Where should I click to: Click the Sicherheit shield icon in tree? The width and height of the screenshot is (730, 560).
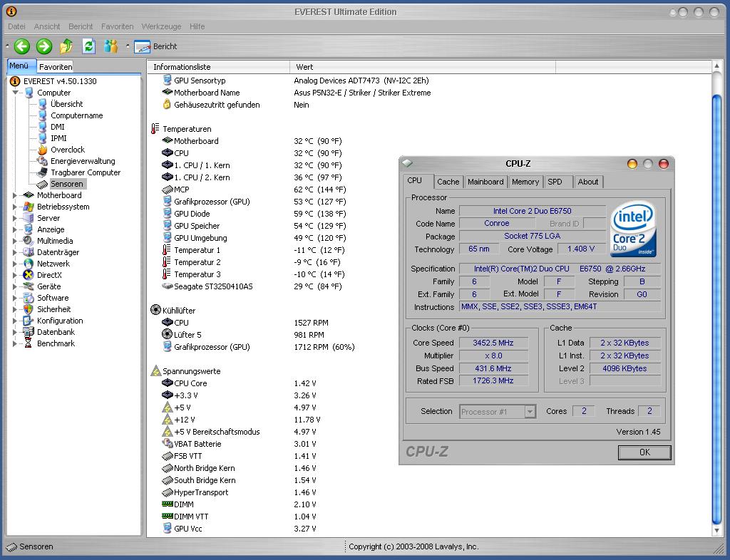click(29, 309)
